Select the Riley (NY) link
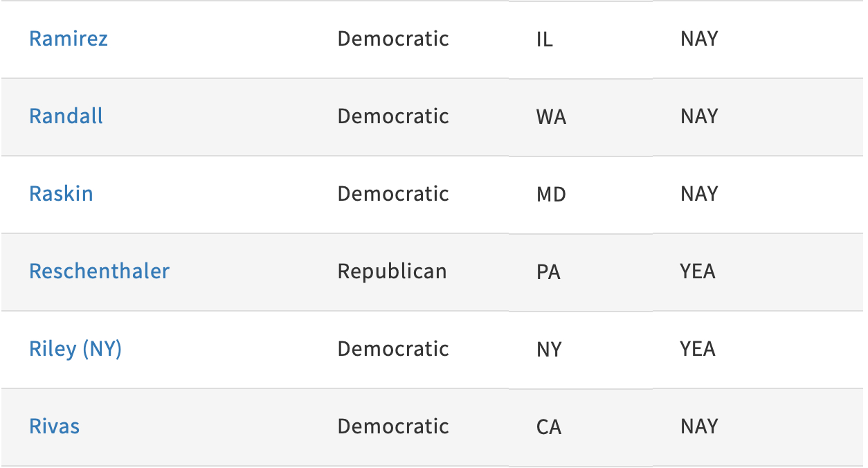 pyautogui.click(x=75, y=349)
